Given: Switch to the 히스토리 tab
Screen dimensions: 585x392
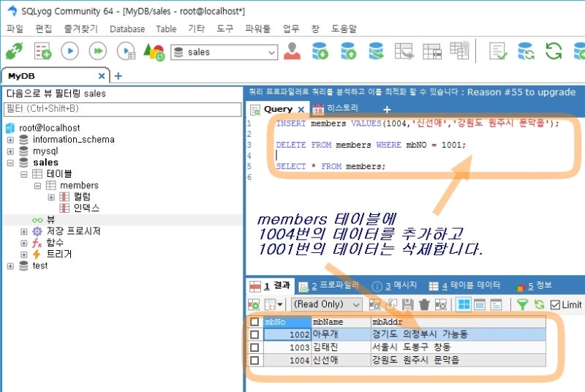Looking at the screenshot, I should [336, 108].
